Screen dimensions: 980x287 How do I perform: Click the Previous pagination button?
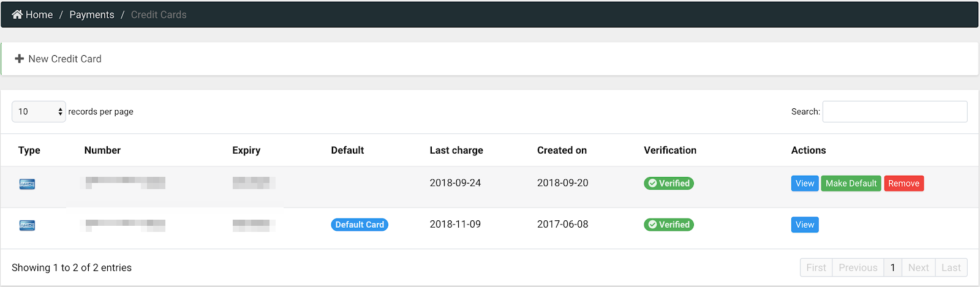858,267
